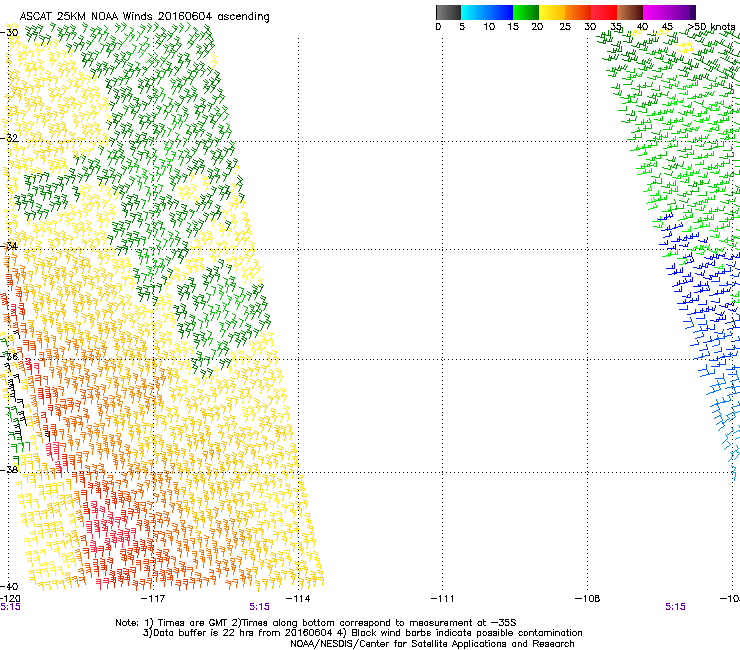This screenshot has width=740, height=650.
Task: Click the red 30–35 knots legend segment
Action: (x=604, y=12)
